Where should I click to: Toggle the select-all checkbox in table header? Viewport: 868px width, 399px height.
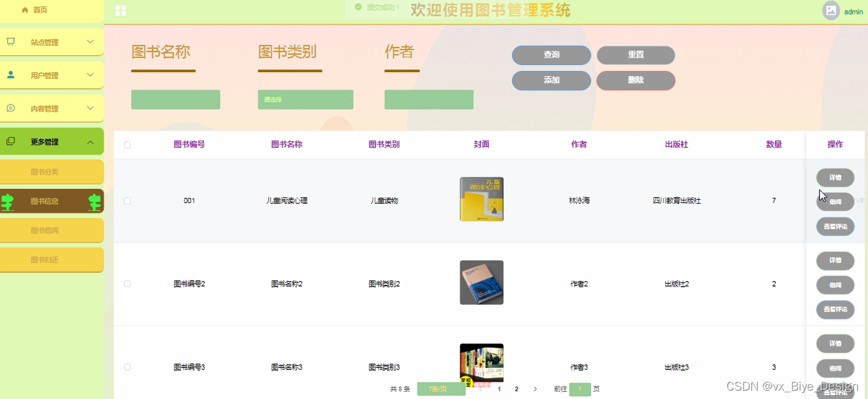(x=127, y=145)
